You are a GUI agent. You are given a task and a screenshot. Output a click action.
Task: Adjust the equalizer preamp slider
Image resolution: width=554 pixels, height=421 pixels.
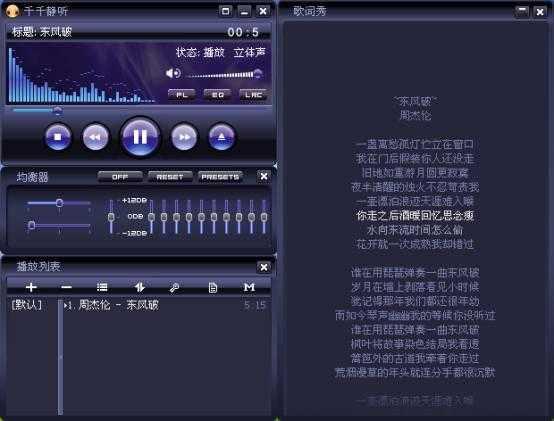tap(111, 217)
